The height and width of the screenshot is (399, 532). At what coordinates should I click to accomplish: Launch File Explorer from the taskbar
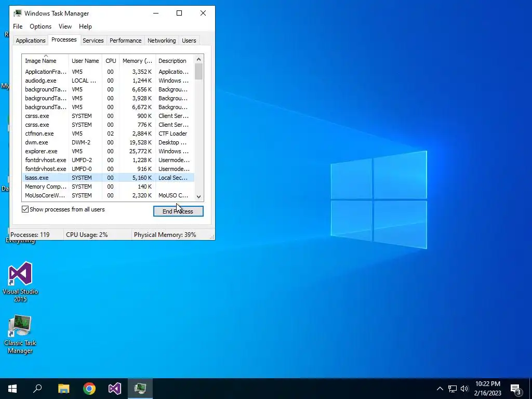coord(63,389)
